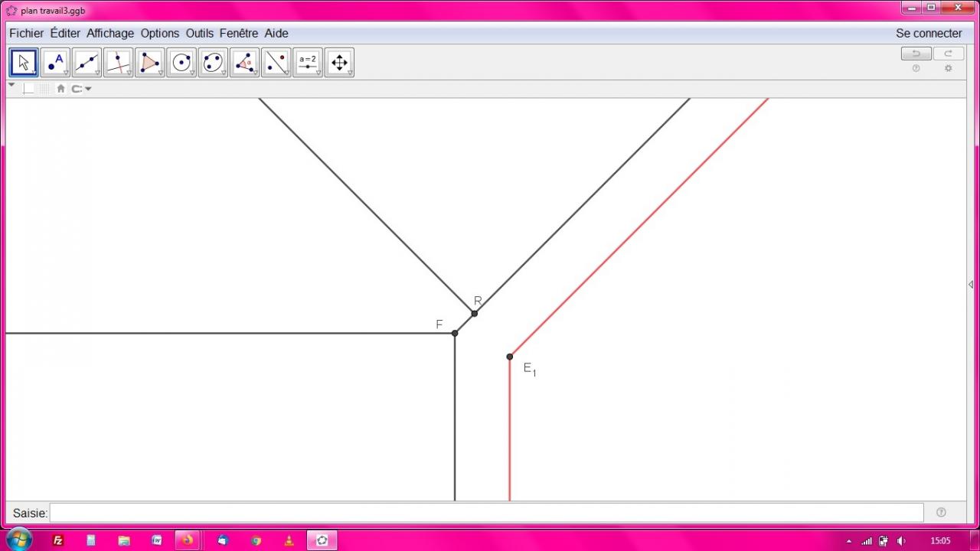Screen dimensions: 980x551
Task: Collapse the style bar triangle
Action: 11,85
